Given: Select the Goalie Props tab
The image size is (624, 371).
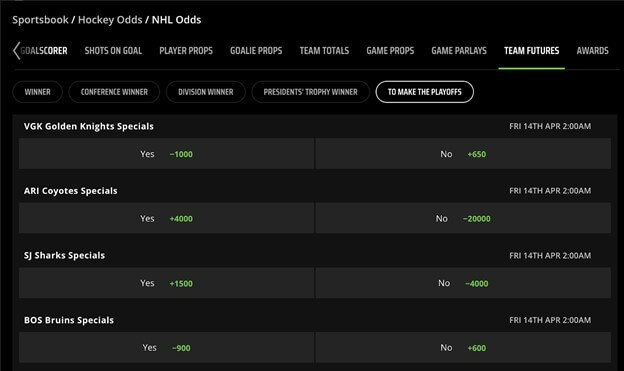Looking at the screenshot, I should [x=256, y=51].
